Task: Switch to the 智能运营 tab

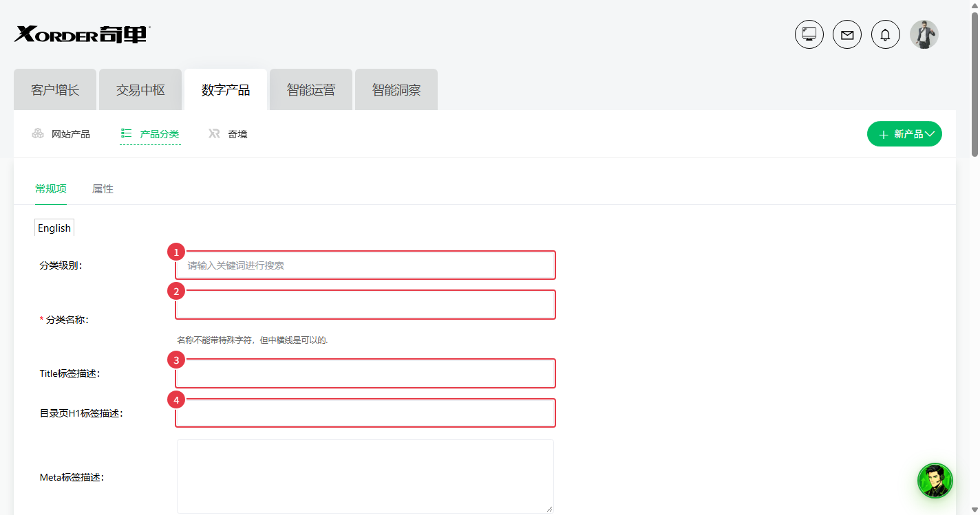Action: pos(311,90)
